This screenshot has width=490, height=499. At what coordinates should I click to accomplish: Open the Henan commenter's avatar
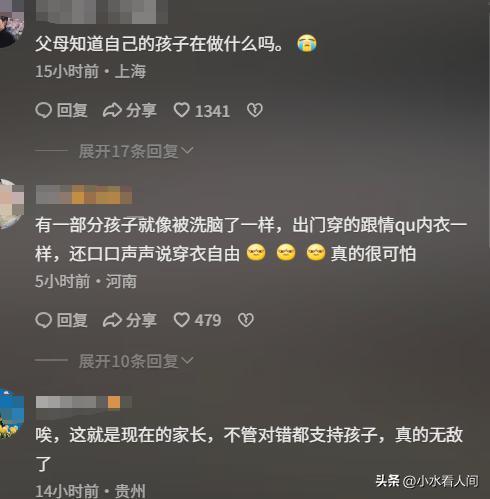[10, 204]
